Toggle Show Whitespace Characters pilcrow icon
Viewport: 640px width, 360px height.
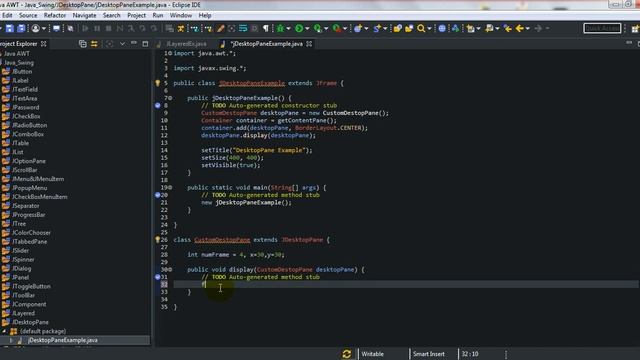click(x=266, y=28)
